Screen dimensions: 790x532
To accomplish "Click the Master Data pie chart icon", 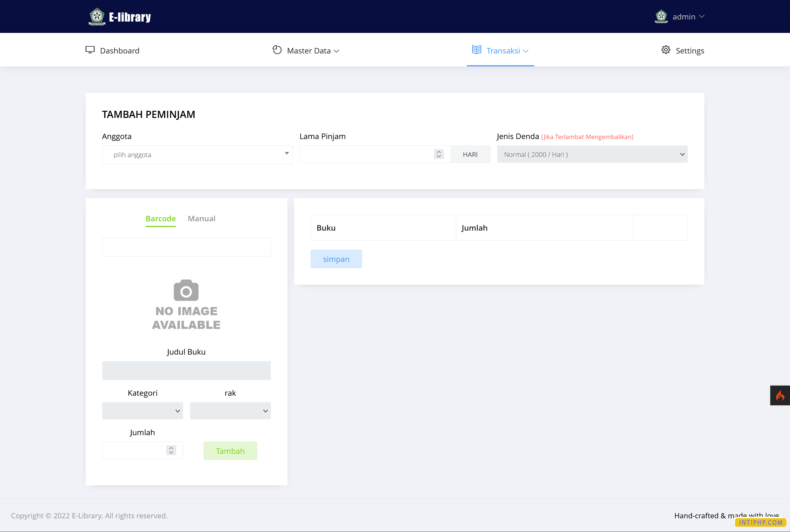I will click(277, 50).
